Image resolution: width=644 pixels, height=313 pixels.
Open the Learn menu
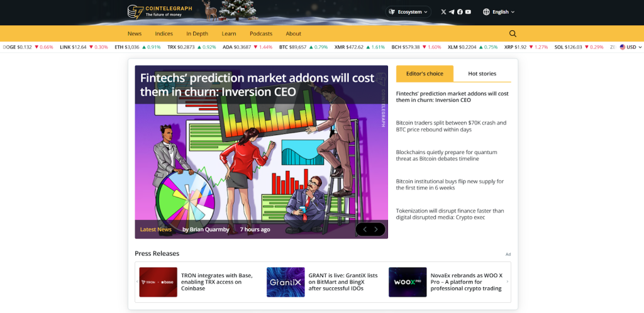point(229,34)
